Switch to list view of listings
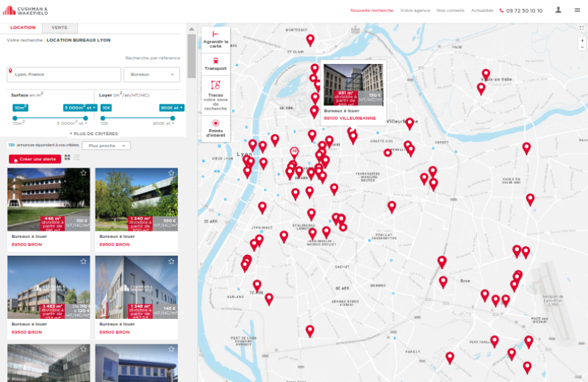 click(76, 157)
